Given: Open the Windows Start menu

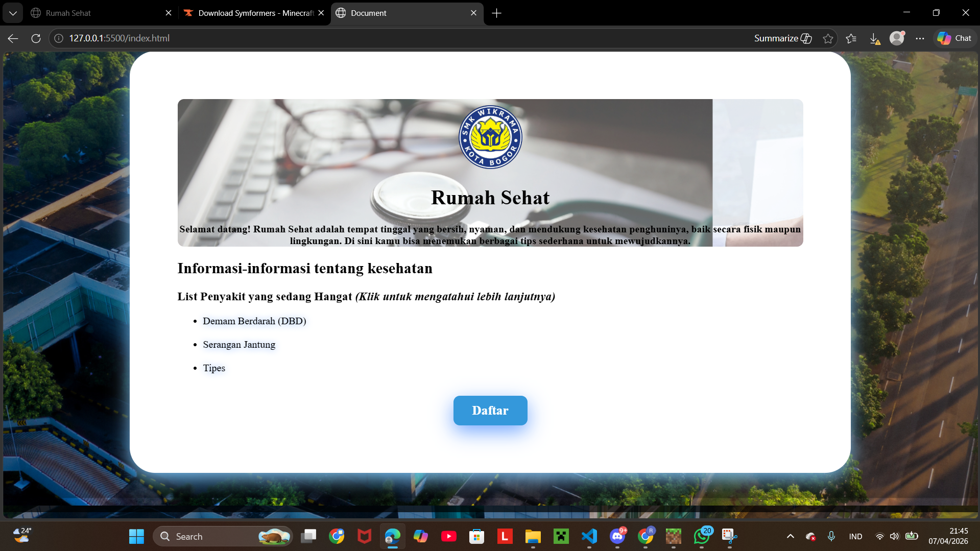Looking at the screenshot, I should pos(136,536).
